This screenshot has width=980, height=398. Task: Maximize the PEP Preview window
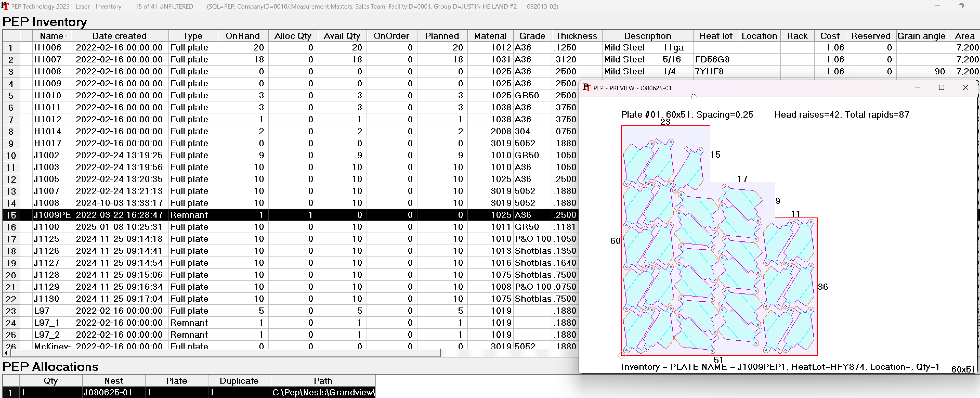coord(941,88)
